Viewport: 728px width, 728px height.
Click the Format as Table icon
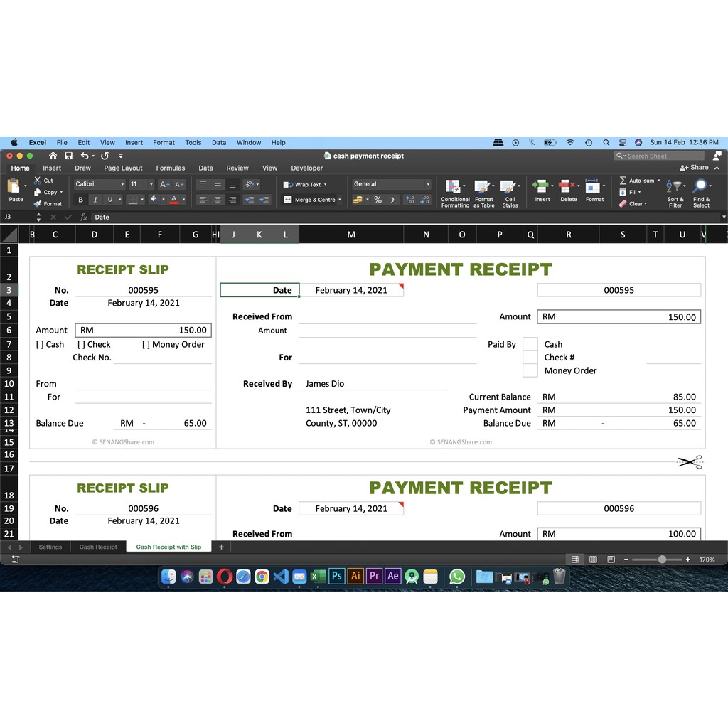pyautogui.click(x=483, y=188)
